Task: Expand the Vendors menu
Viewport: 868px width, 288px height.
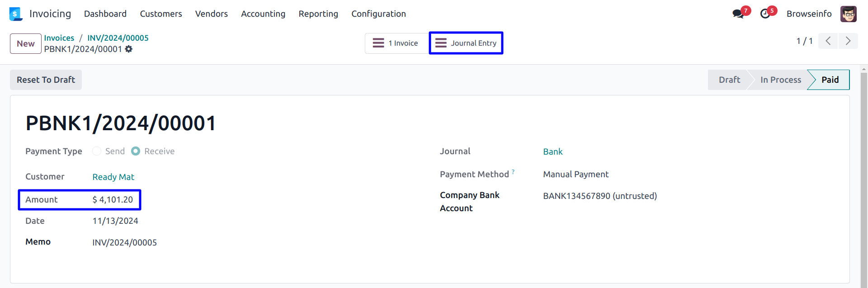Action: point(211,14)
